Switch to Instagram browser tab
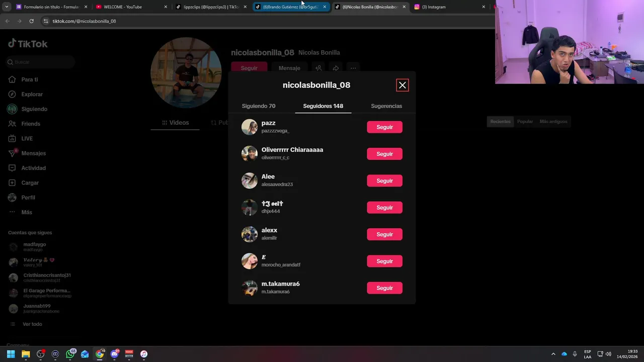The height and width of the screenshot is (362, 644). tap(449, 7)
